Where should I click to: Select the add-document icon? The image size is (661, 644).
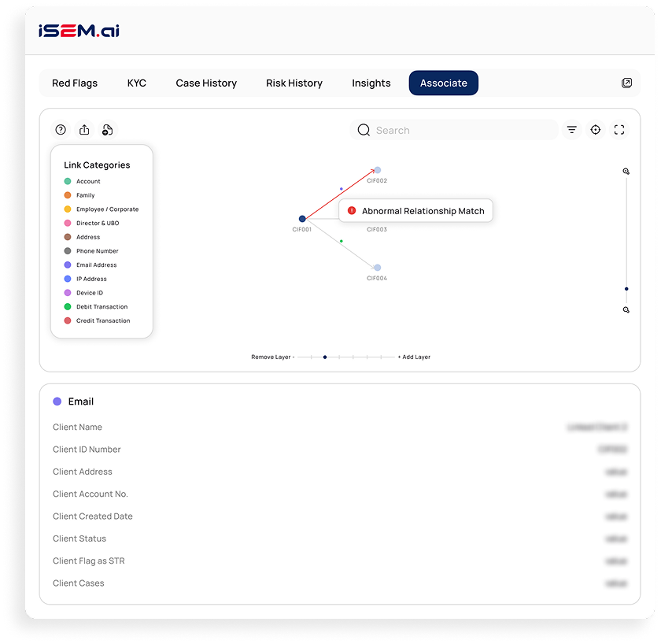point(107,129)
